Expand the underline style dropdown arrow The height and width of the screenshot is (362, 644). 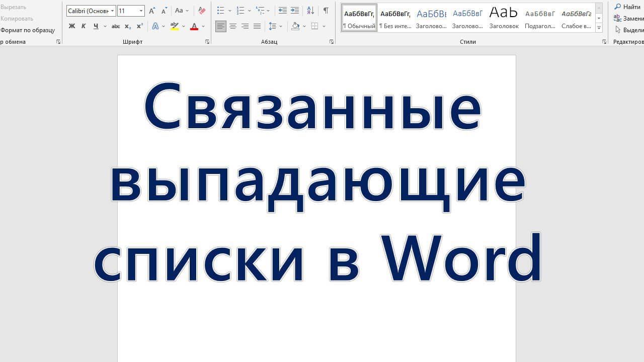(x=105, y=26)
